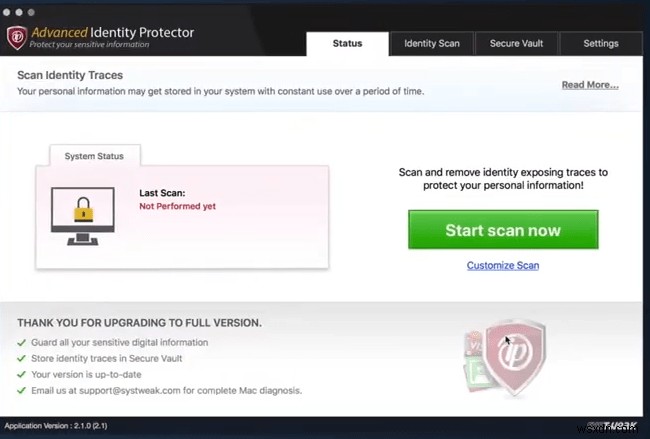Click the Advanced Identity Protector shield logo
The width and height of the screenshot is (650, 439).
[16, 38]
